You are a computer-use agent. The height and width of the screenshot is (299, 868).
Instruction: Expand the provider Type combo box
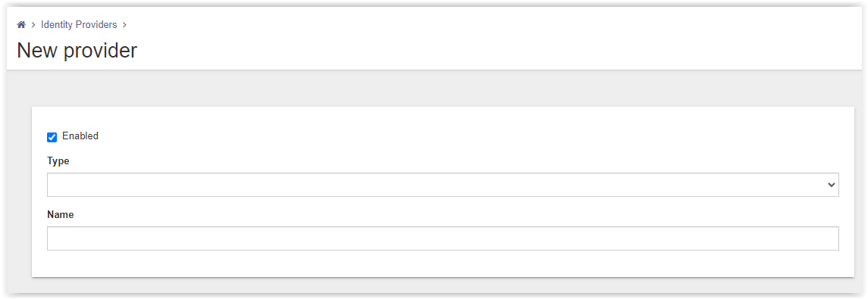coord(443,185)
